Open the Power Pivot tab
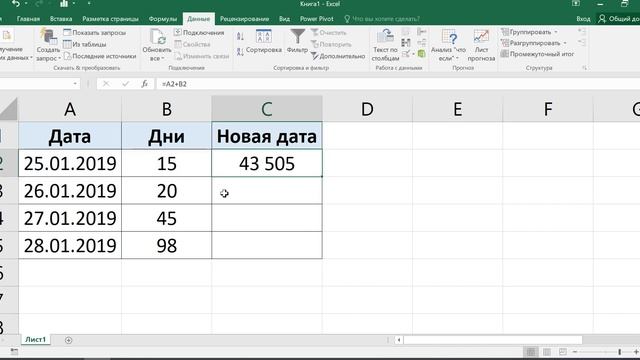This screenshot has height=360, width=640. [317, 19]
